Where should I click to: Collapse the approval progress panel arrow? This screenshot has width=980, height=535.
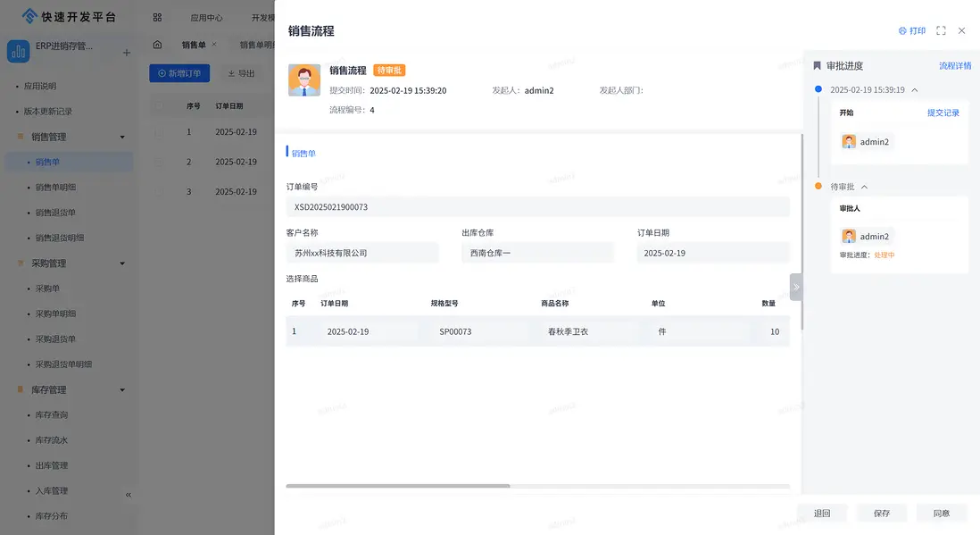(796, 288)
